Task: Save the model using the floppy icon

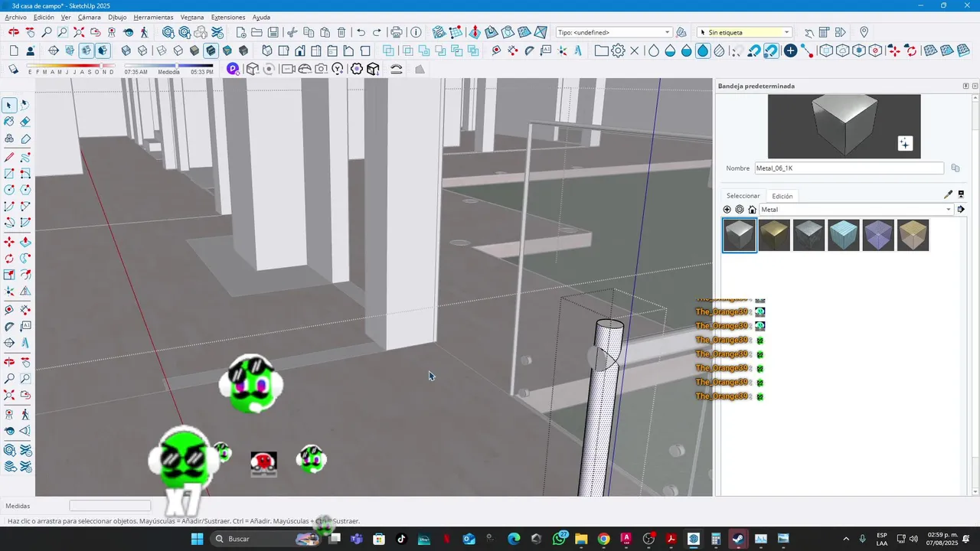Action: click(273, 32)
